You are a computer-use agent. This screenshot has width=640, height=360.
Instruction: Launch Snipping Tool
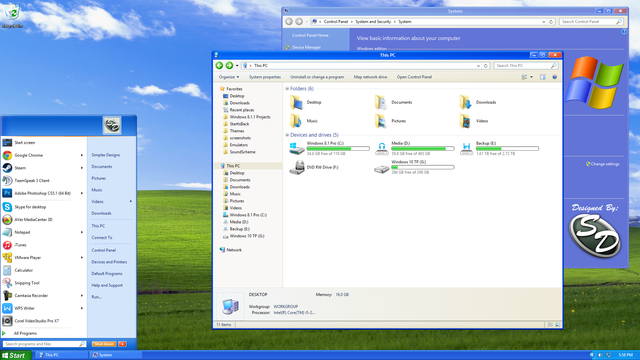click(43, 283)
